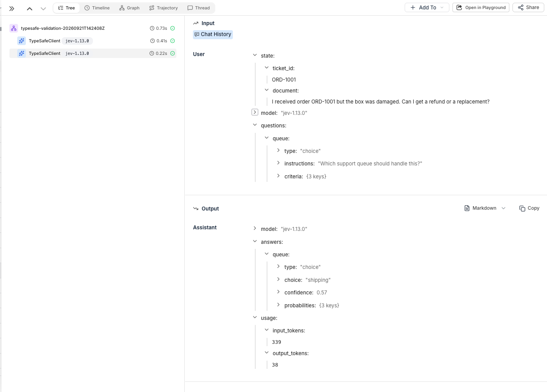547x392 pixels.
Task: Select typesafe-validation-20260921T142408Z root trace row
Action: coord(93,28)
